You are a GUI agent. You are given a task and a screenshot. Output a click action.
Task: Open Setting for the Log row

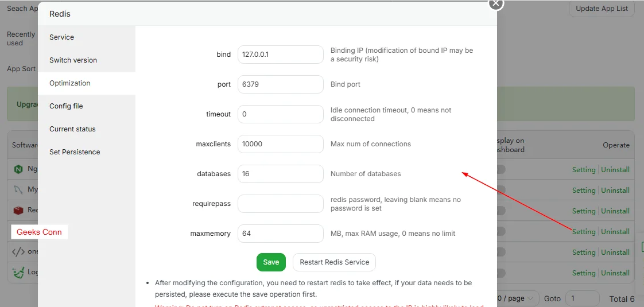pyautogui.click(x=584, y=273)
